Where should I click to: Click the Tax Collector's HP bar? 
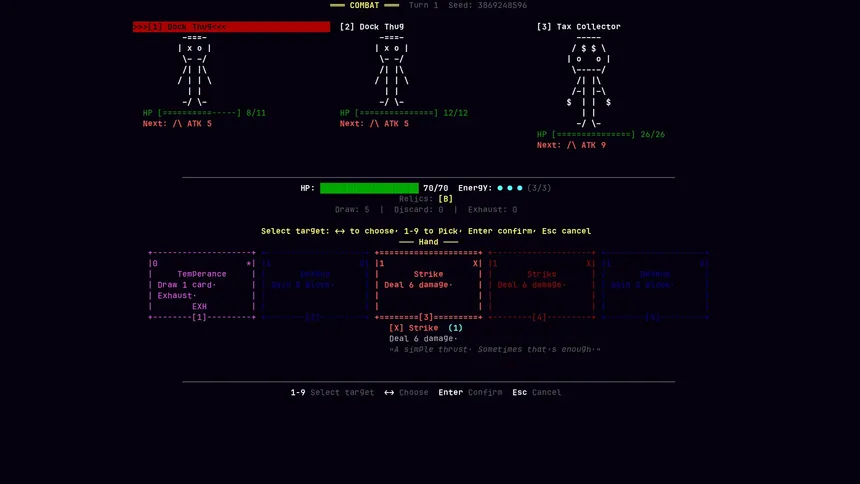(x=587, y=134)
